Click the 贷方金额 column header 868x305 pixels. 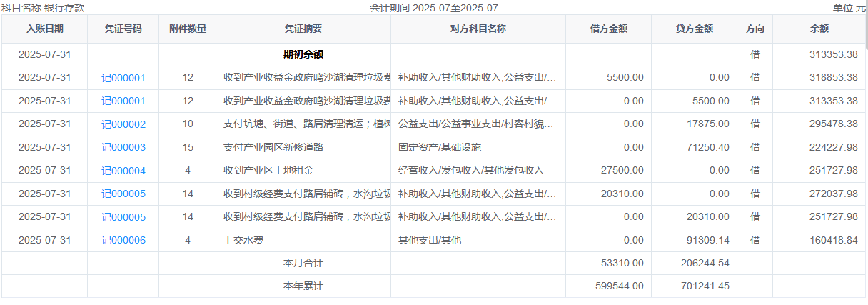tap(695, 29)
